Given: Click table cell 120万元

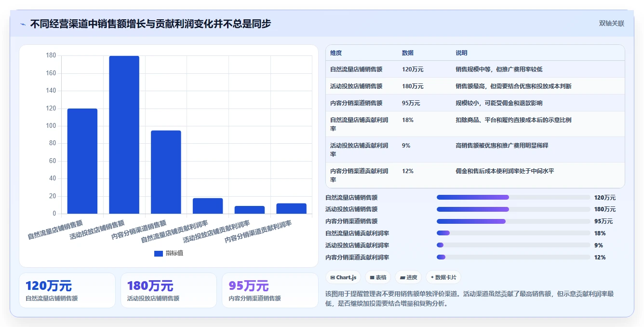Looking at the screenshot, I should 413,69.
